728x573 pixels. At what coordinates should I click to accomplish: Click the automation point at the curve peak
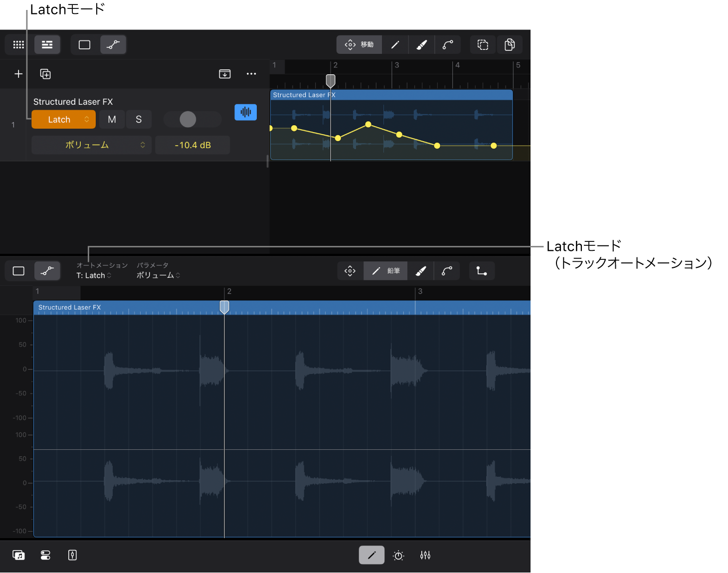click(368, 124)
